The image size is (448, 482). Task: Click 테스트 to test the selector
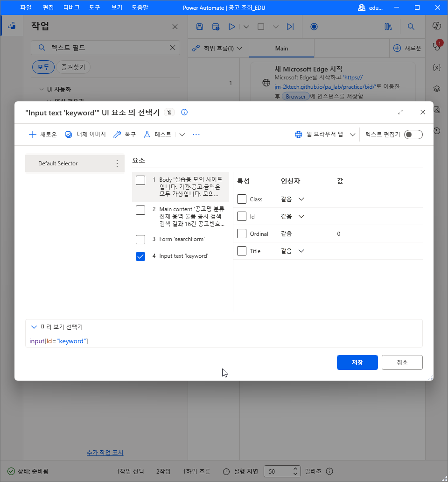tap(158, 135)
